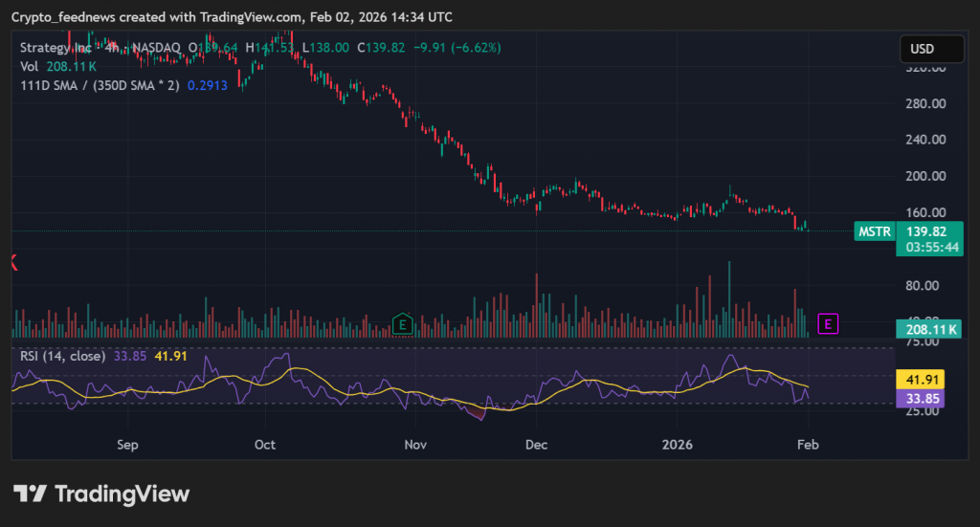Click the magenta E upcoming earnings marker
Screen dimensions: 980x527
tap(829, 324)
